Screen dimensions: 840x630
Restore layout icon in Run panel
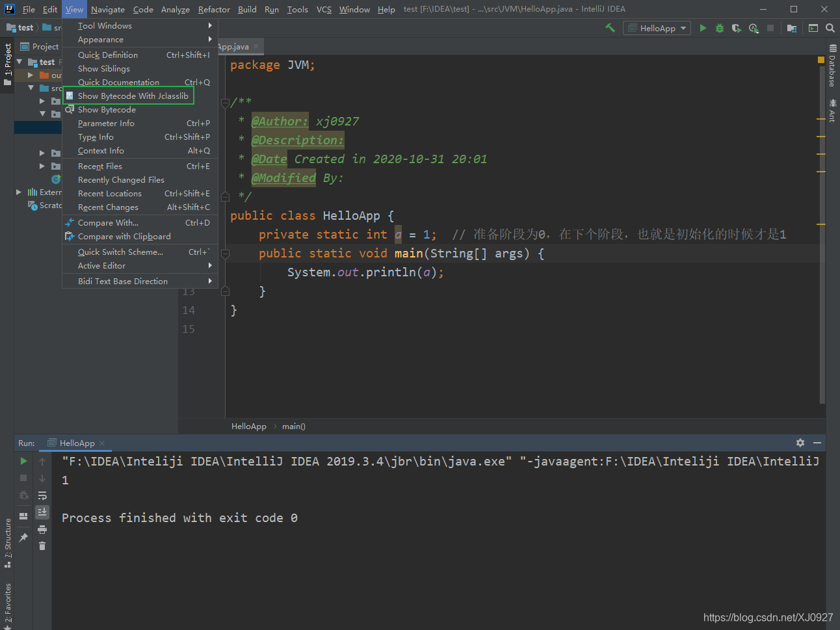click(23, 516)
